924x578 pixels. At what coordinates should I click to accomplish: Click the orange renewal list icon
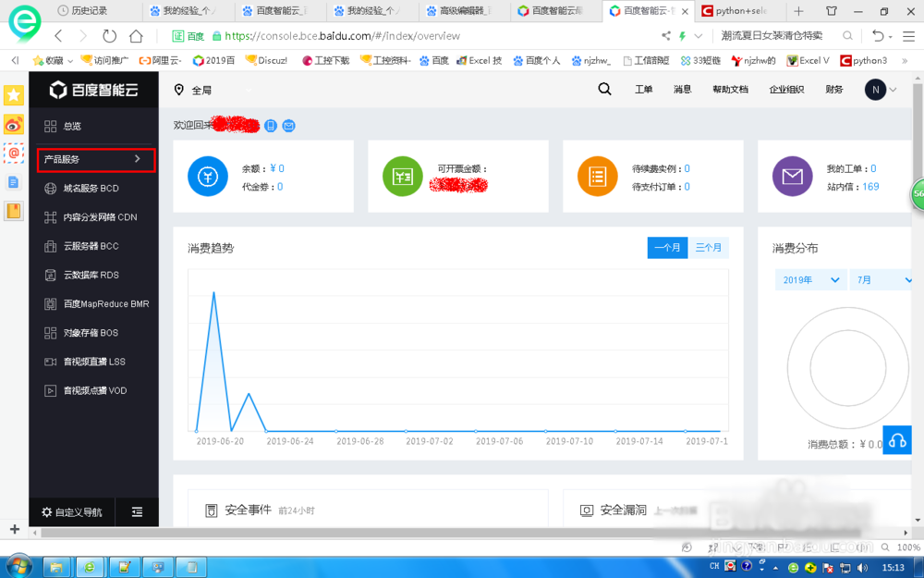tap(598, 177)
